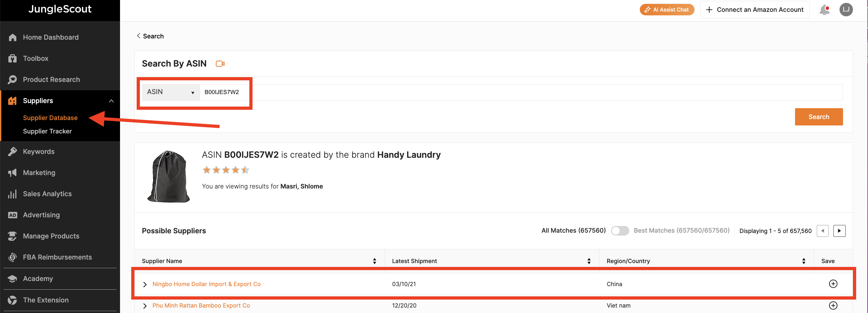The width and height of the screenshot is (868, 313).
Task: Open Ningbo Home Dollar Import & Export Co link
Action: 206,285
